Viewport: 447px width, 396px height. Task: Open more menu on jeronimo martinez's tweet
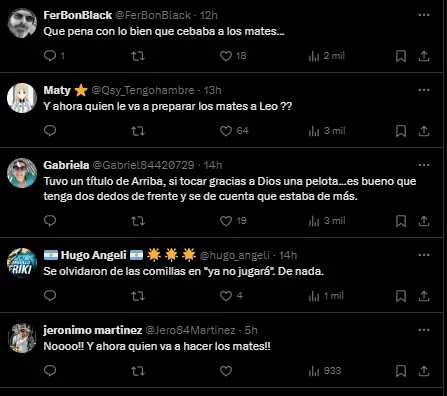click(x=424, y=330)
